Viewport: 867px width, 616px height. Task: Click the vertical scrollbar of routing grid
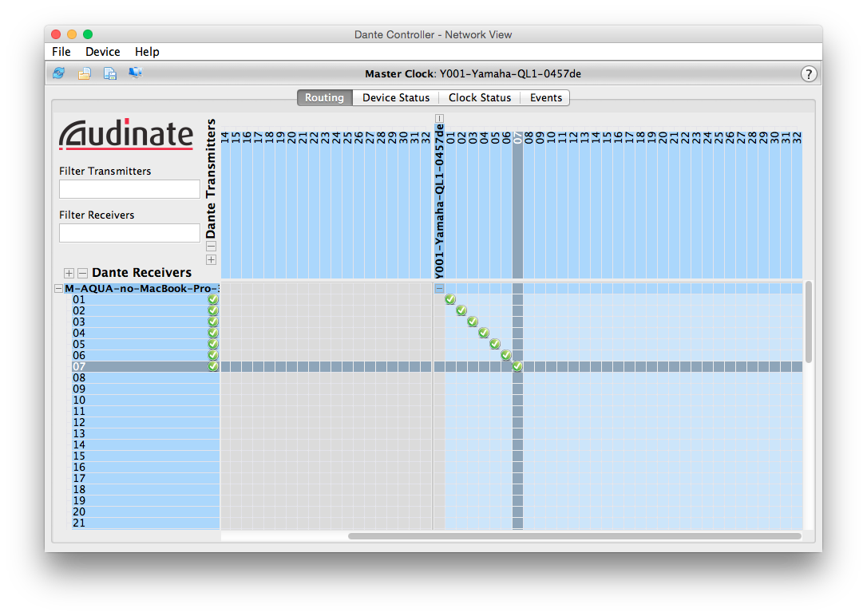[x=809, y=322]
